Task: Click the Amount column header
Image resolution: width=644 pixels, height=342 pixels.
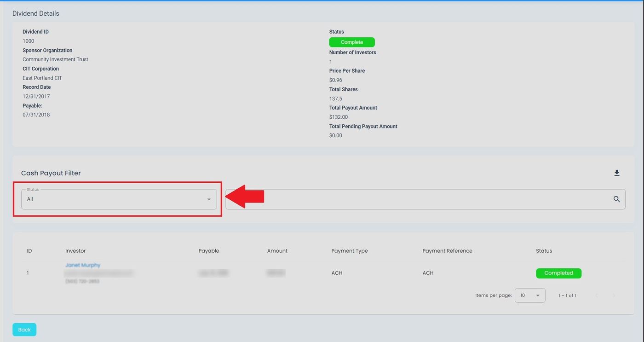Action: click(x=277, y=251)
